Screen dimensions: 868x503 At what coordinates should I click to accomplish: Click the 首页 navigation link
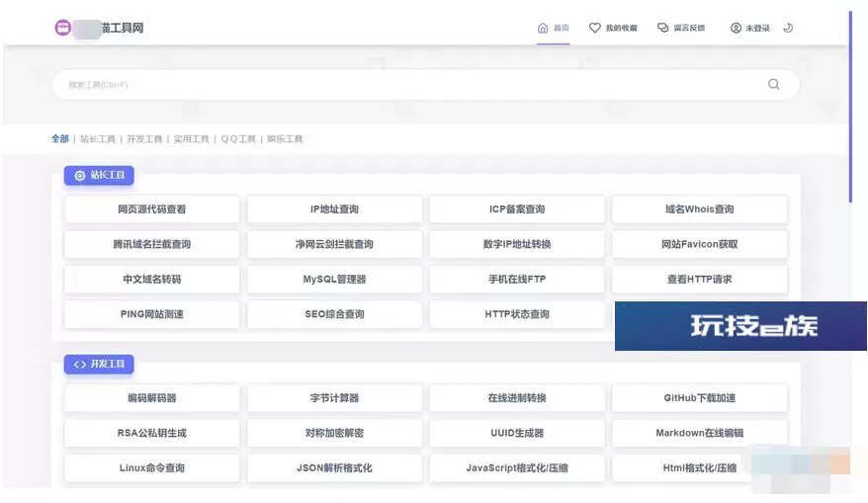coord(562,28)
